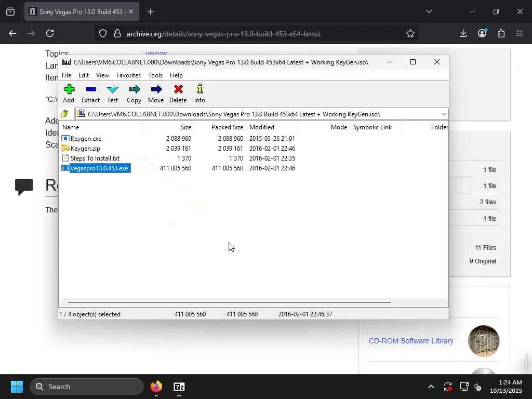Click the 2 files download entry
The height and width of the screenshot is (399, 532).
(x=487, y=202)
